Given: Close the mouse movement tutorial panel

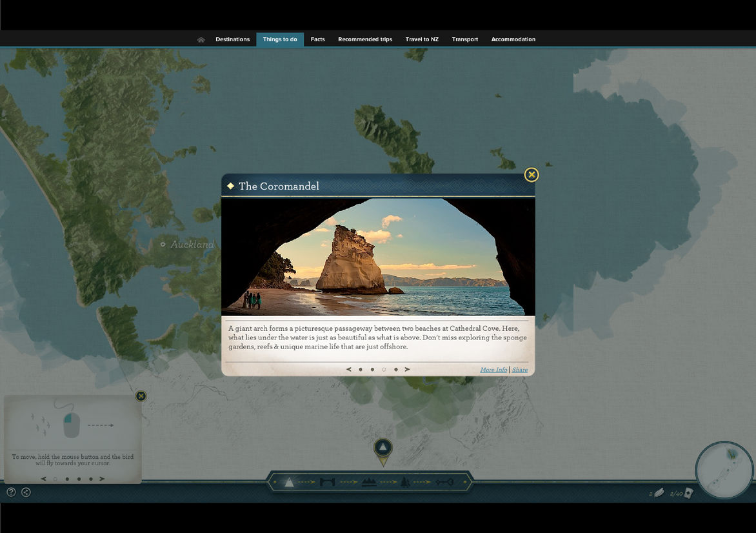Looking at the screenshot, I should 141,396.
